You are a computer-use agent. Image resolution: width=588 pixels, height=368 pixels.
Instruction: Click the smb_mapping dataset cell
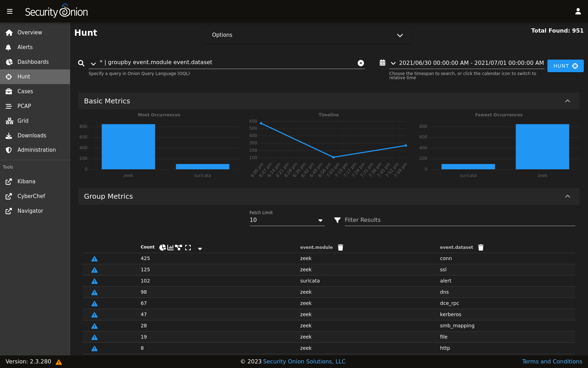[457, 326]
